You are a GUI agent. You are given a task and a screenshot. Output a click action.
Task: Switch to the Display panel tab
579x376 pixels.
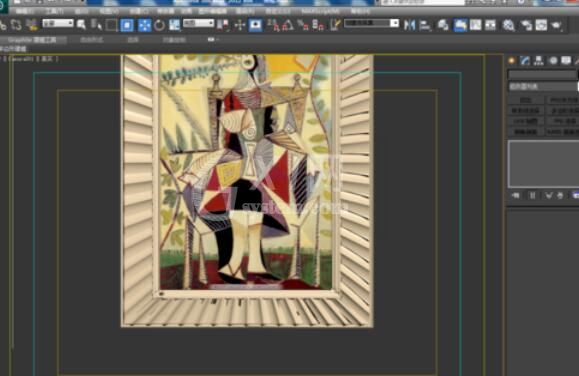(x=566, y=61)
